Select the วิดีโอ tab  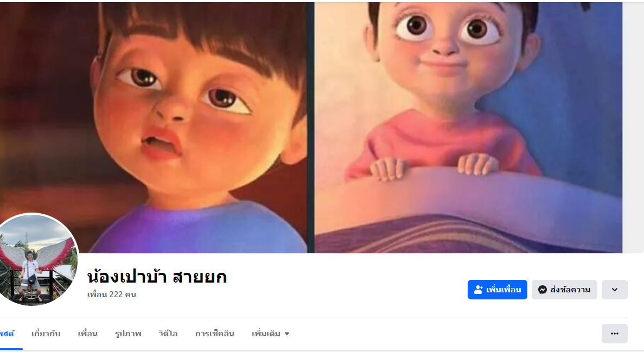point(168,334)
